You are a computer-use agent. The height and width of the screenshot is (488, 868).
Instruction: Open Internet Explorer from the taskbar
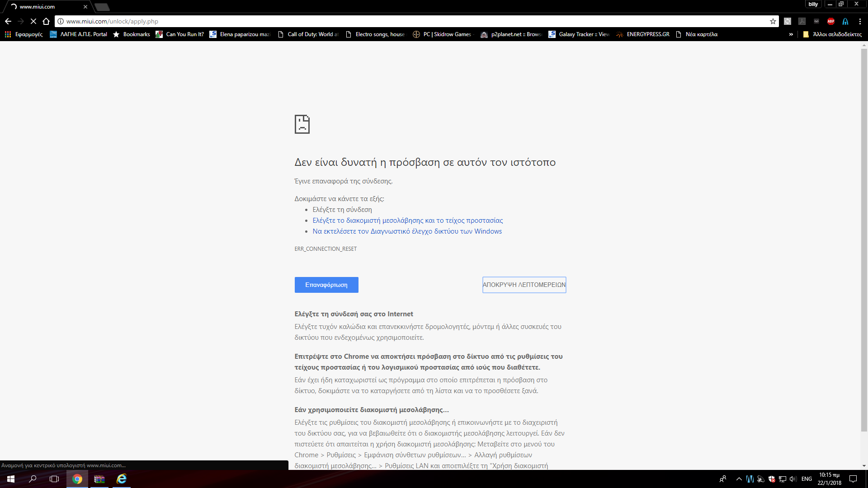(122, 479)
